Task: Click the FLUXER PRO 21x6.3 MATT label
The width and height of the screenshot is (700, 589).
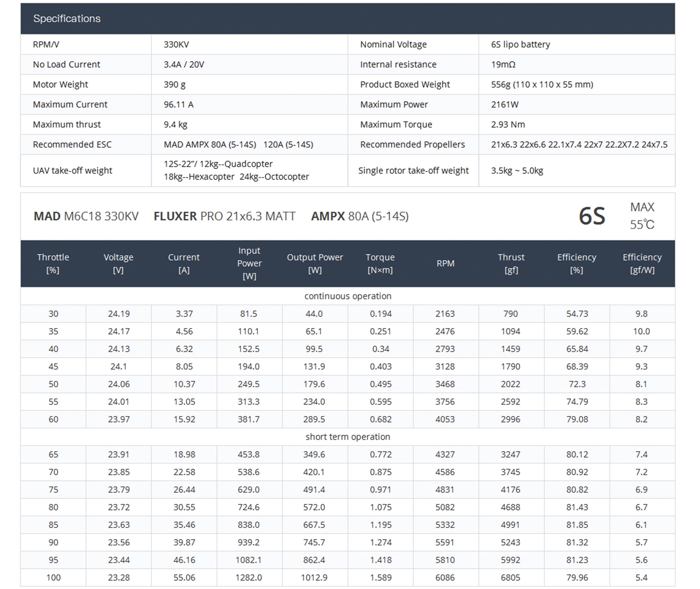Action: click(x=224, y=216)
